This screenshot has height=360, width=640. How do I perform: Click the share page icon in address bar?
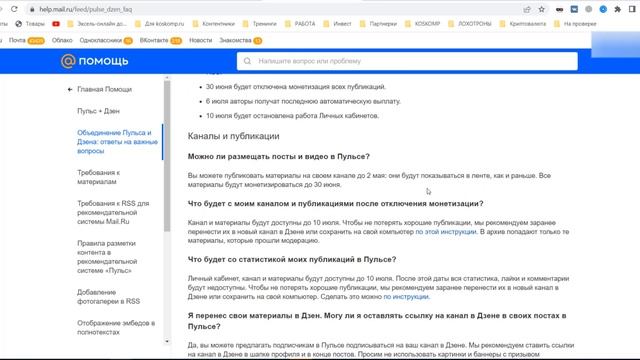[x=527, y=9]
